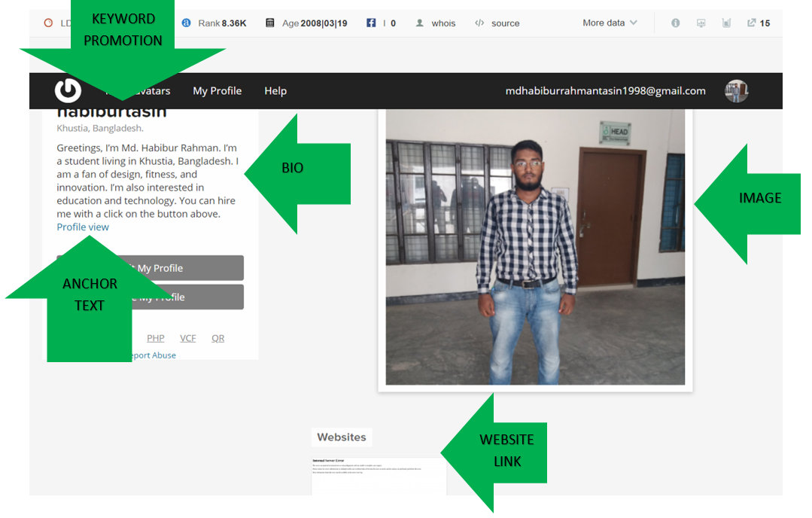Open page source link
This screenshot has width=812, height=518.
[506, 23]
